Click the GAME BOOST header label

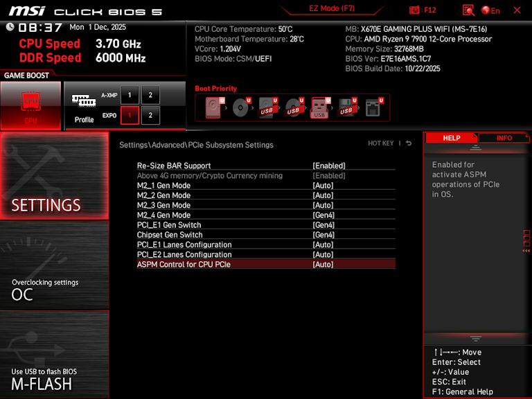click(x=26, y=76)
